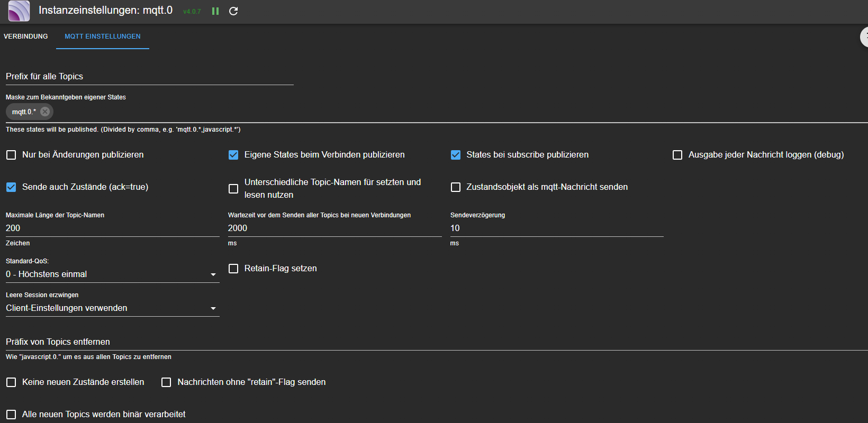The height and width of the screenshot is (423, 868).
Task: Click the Sendeverzögerung field showing 10
Action: point(557,228)
